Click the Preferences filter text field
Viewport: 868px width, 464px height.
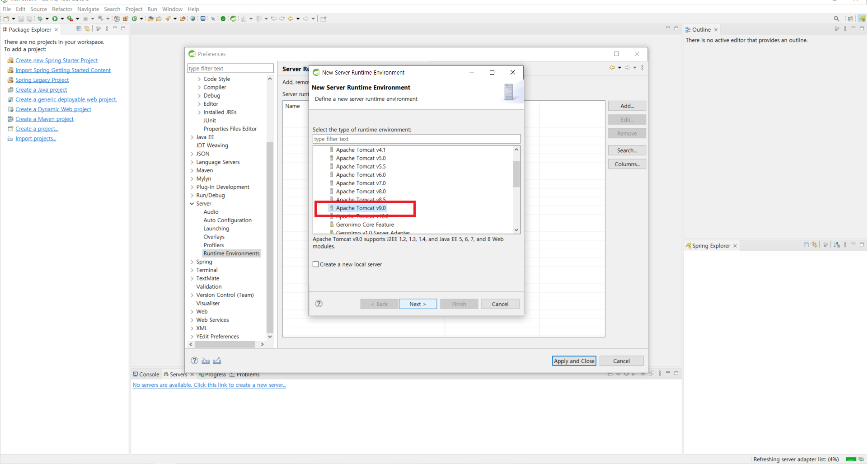coord(230,68)
